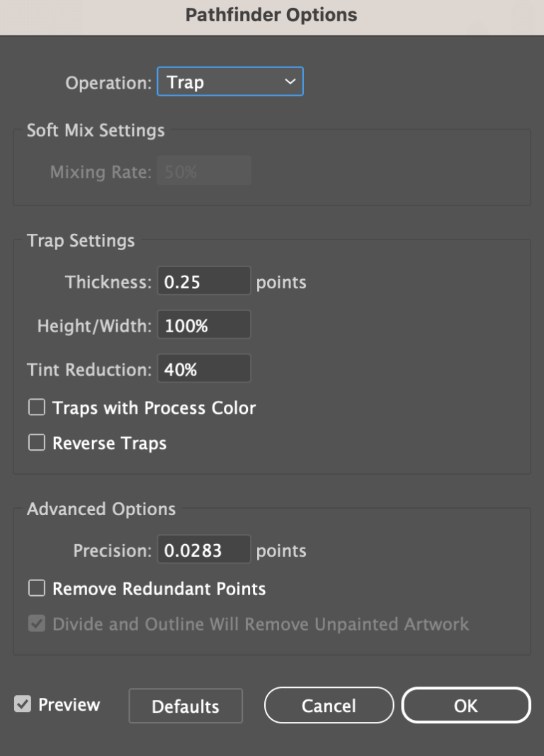This screenshot has height=756, width=544.
Task: Click inside the Thickness field
Action: [x=203, y=281]
